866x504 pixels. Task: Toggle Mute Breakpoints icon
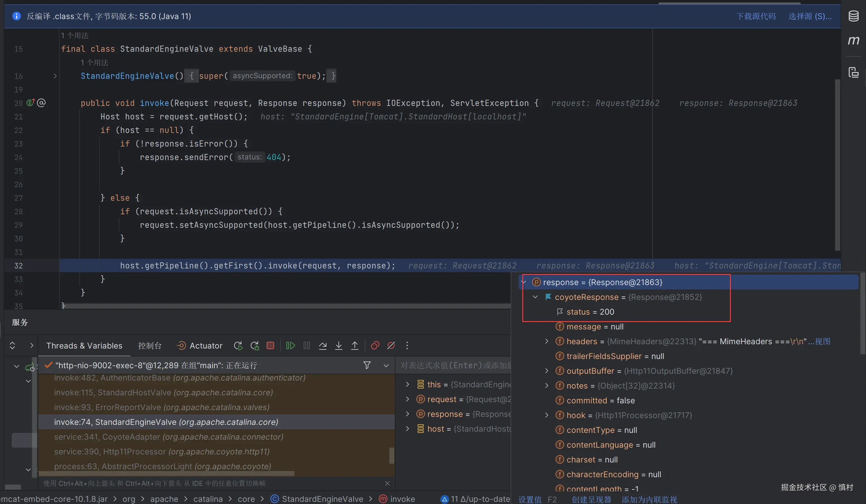[391, 345]
